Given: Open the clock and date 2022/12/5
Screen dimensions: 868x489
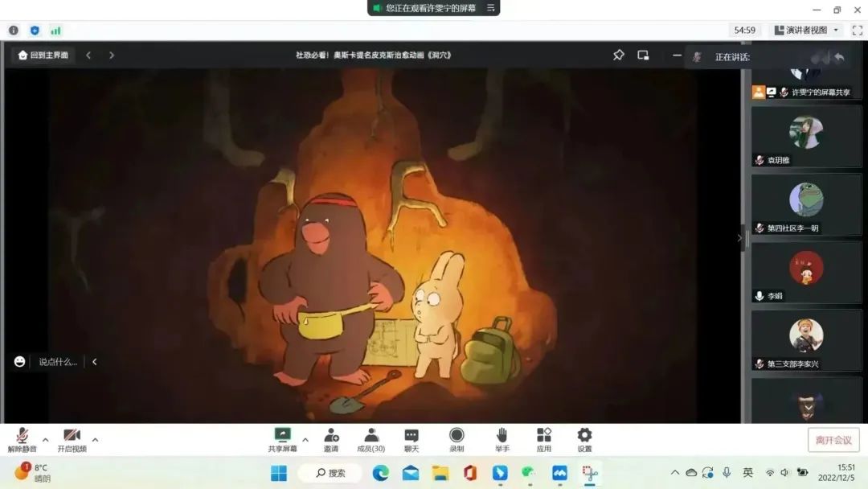Looking at the screenshot, I should pyautogui.click(x=837, y=472).
